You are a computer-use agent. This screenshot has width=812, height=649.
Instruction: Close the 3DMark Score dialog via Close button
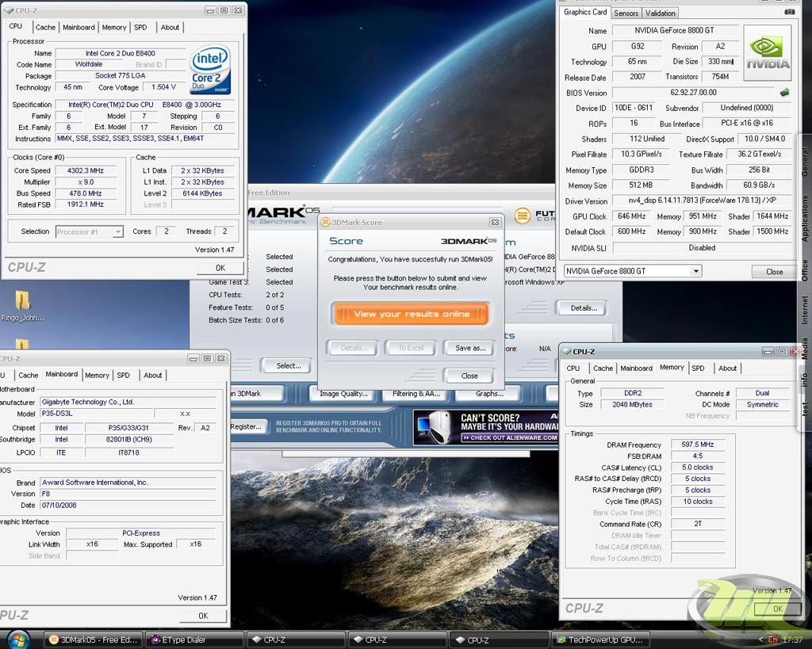pos(469,376)
